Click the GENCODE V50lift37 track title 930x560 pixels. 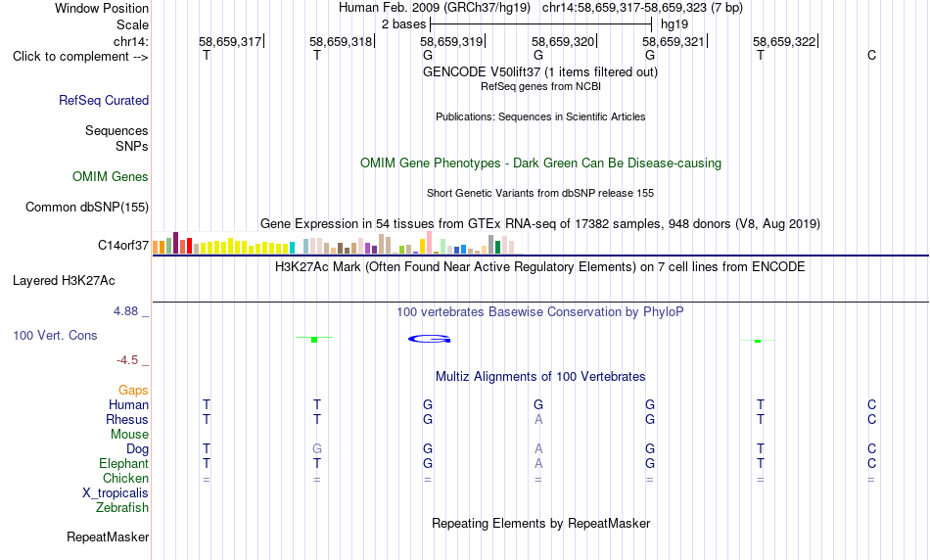pos(540,71)
